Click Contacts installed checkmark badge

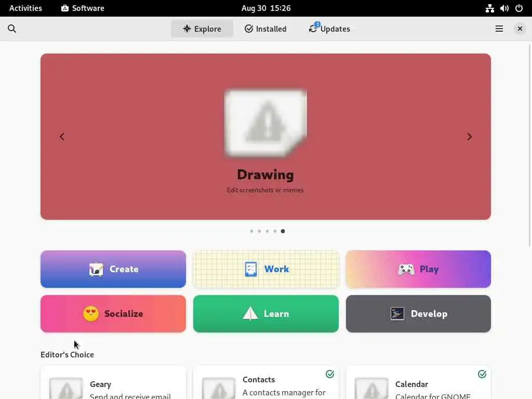coord(330,374)
